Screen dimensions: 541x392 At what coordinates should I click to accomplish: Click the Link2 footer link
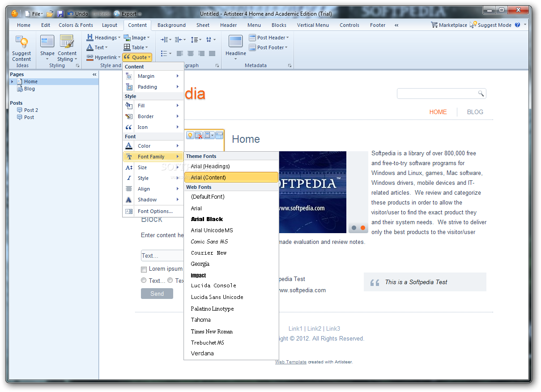[314, 328]
